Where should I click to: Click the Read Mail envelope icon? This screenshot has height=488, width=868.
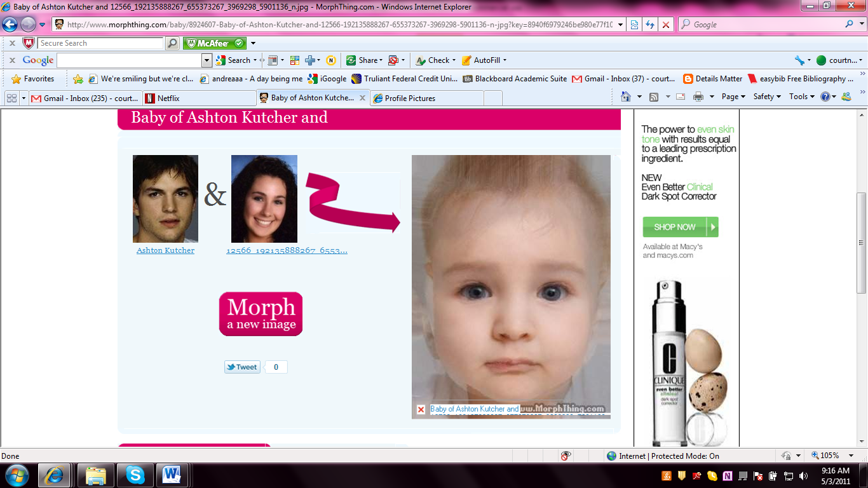click(681, 97)
